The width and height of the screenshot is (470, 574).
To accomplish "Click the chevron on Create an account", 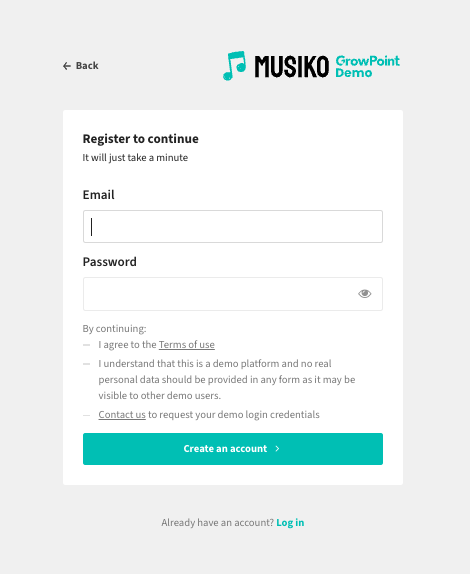I will [x=277, y=449].
